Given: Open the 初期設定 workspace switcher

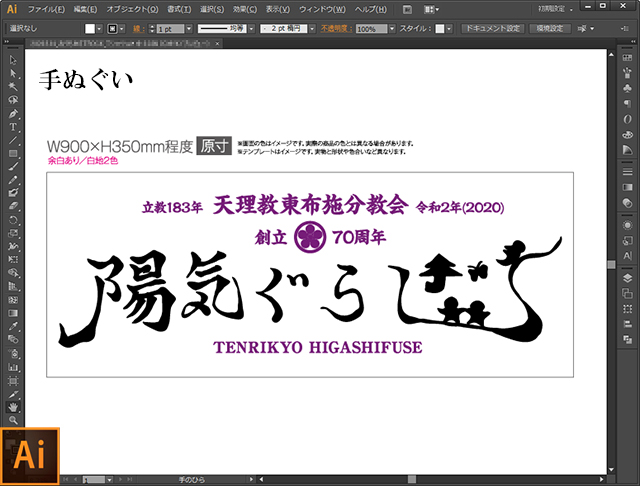Looking at the screenshot, I should [555, 9].
